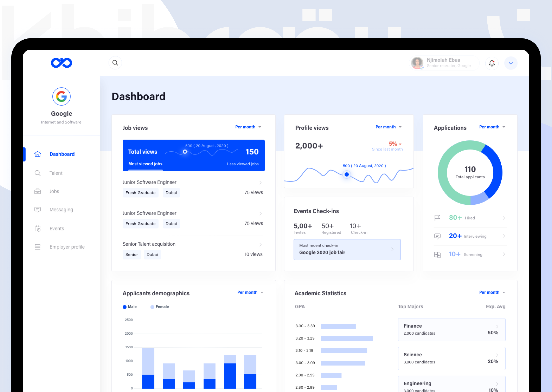
Task: Open Profile views Per month dropdown
Action: tap(388, 127)
